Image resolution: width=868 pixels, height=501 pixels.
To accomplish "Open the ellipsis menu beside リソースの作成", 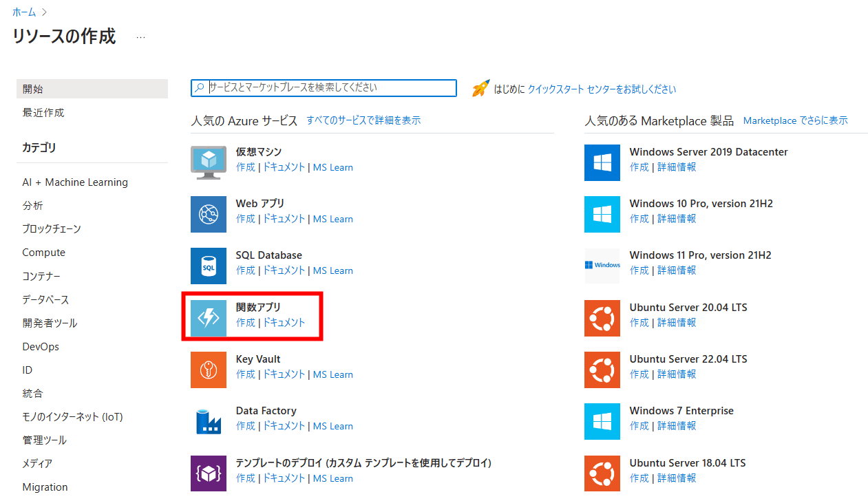I will (x=141, y=37).
